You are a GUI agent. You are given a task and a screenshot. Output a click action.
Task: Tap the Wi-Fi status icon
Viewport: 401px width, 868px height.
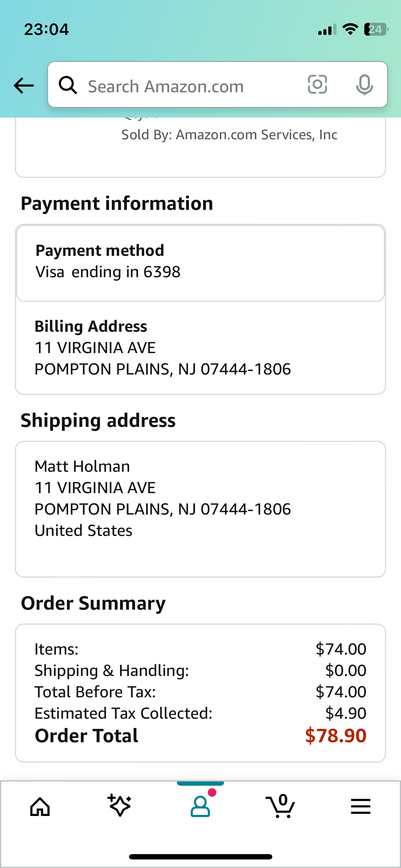350,29
